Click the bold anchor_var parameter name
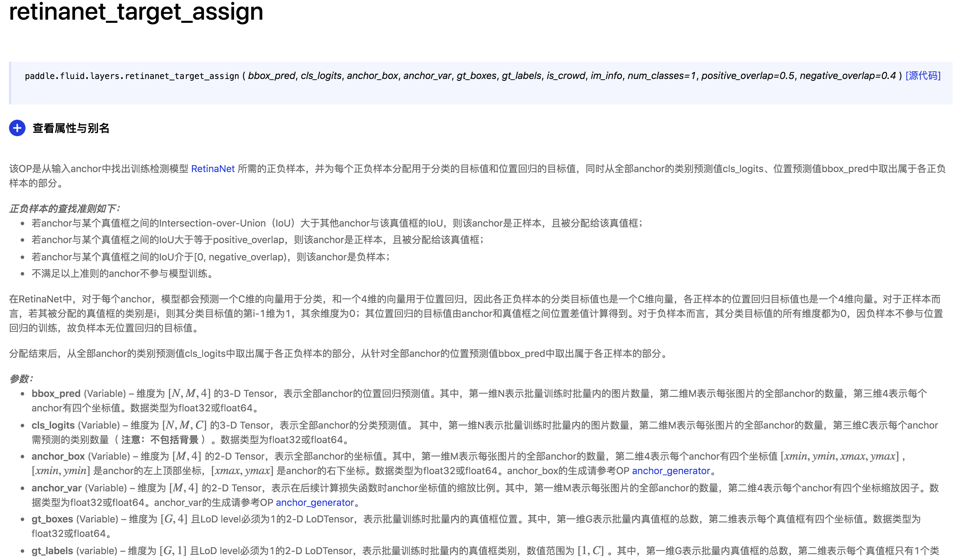Image resolution: width=956 pixels, height=560 pixels. [57, 488]
